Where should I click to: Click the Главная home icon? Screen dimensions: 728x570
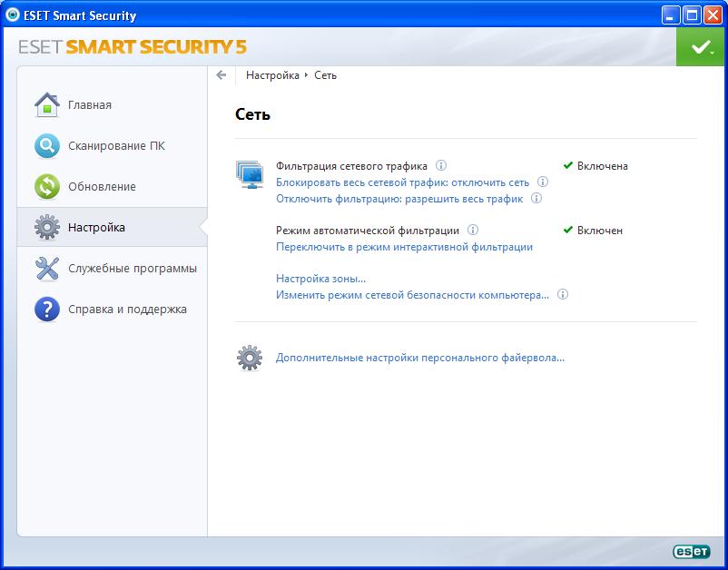click(x=47, y=105)
